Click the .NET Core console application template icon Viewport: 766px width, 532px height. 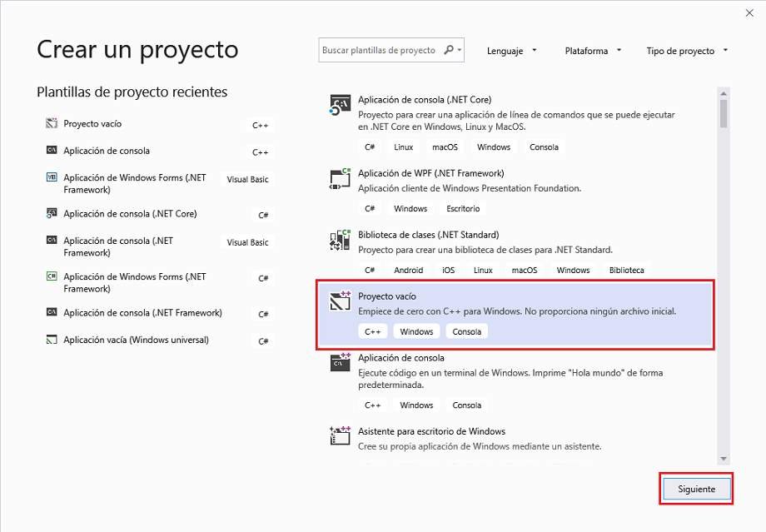pyautogui.click(x=340, y=104)
